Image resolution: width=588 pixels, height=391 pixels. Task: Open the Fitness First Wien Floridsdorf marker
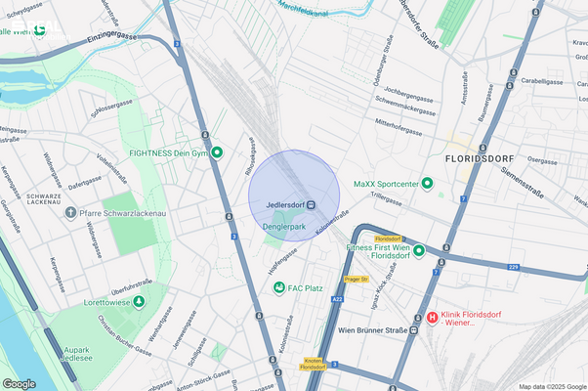pos(418,250)
